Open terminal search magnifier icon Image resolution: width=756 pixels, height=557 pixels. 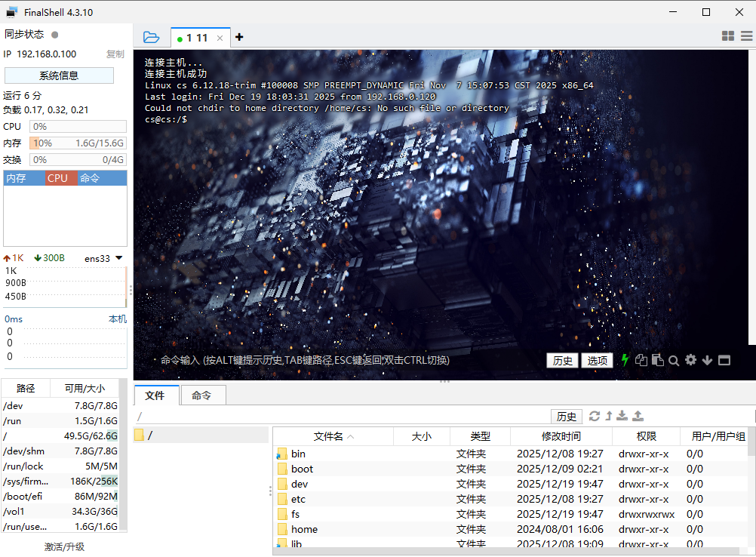(674, 360)
